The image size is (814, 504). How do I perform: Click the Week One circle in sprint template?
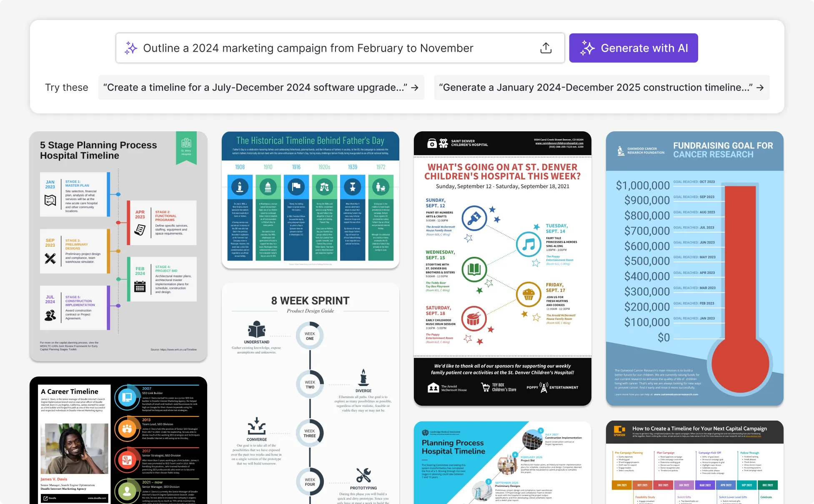tap(310, 336)
